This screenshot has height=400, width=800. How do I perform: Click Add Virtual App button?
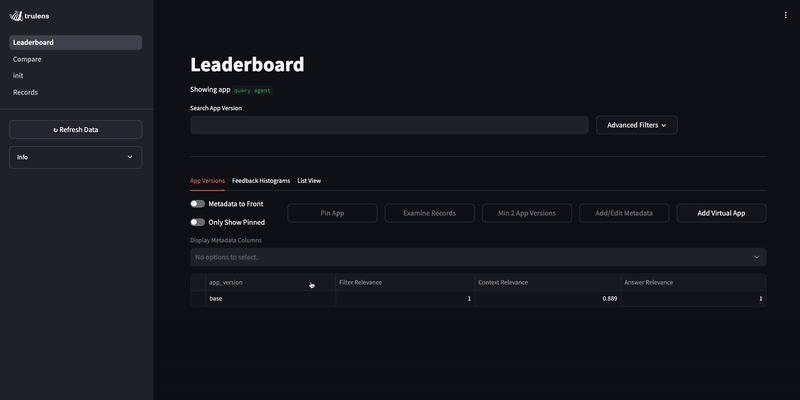pyautogui.click(x=721, y=213)
